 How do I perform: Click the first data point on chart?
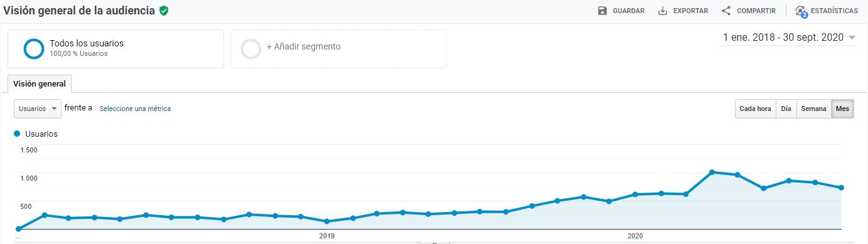(x=18, y=229)
